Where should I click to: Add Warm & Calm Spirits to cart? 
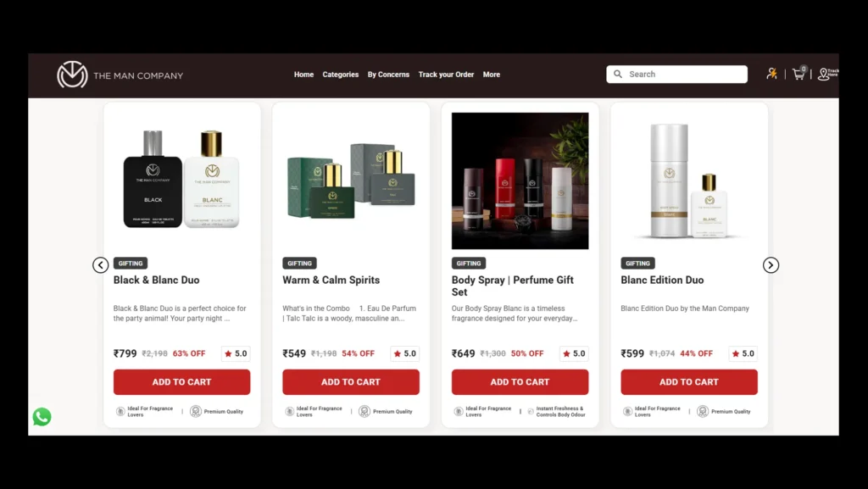click(x=351, y=382)
